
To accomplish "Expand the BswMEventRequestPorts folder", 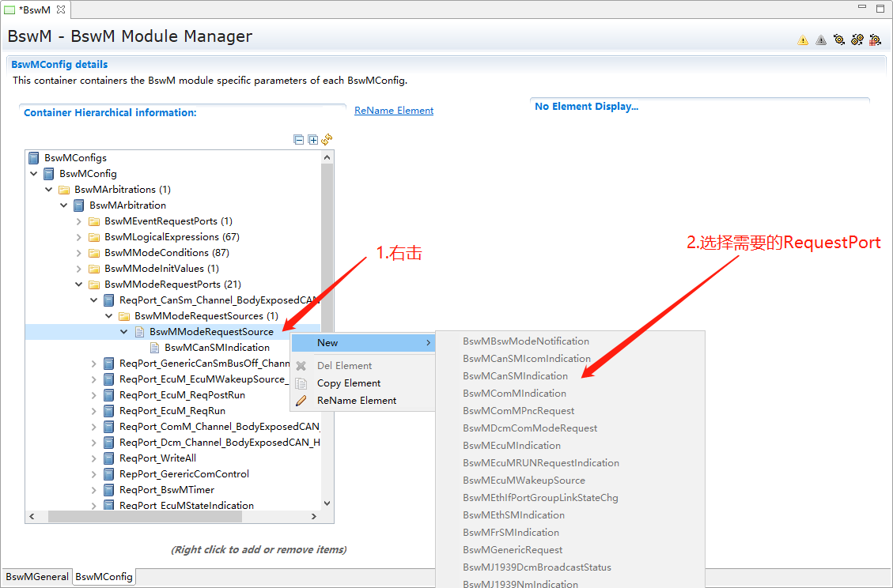I will tap(79, 221).
